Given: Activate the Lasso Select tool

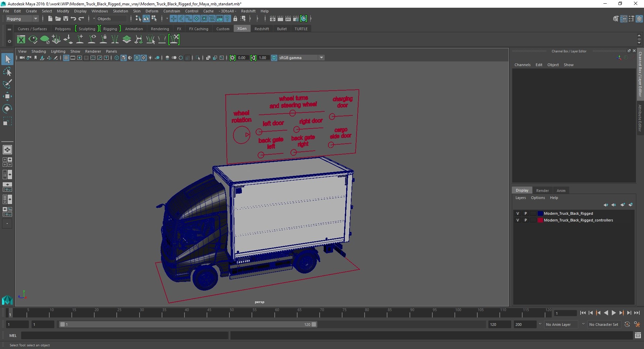Looking at the screenshot, I should click(x=7, y=72).
